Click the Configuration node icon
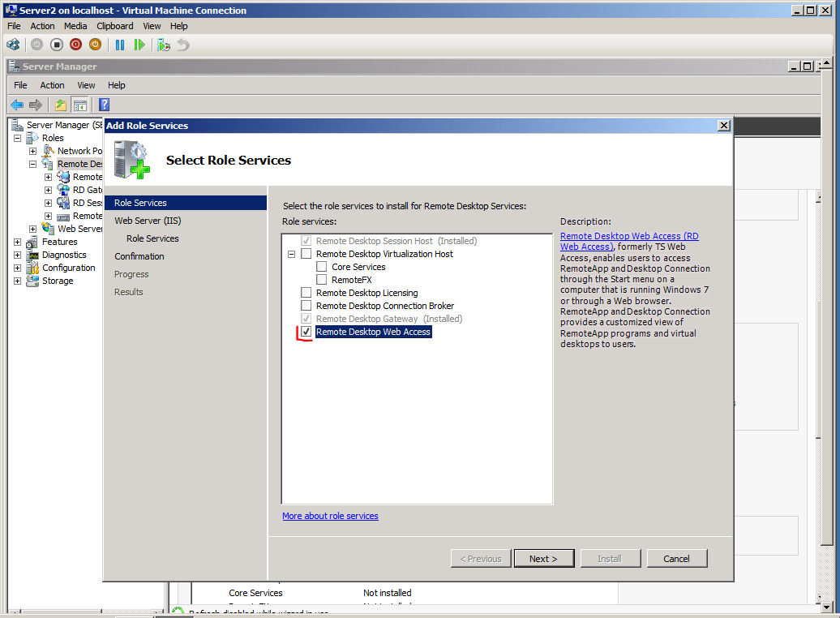 click(x=32, y=268)
